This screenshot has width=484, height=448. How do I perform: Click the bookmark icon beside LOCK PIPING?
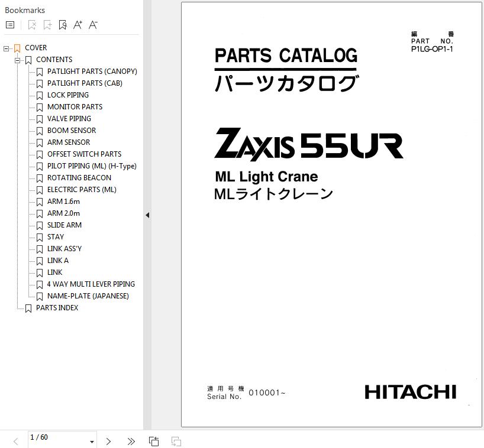point(40,96)
